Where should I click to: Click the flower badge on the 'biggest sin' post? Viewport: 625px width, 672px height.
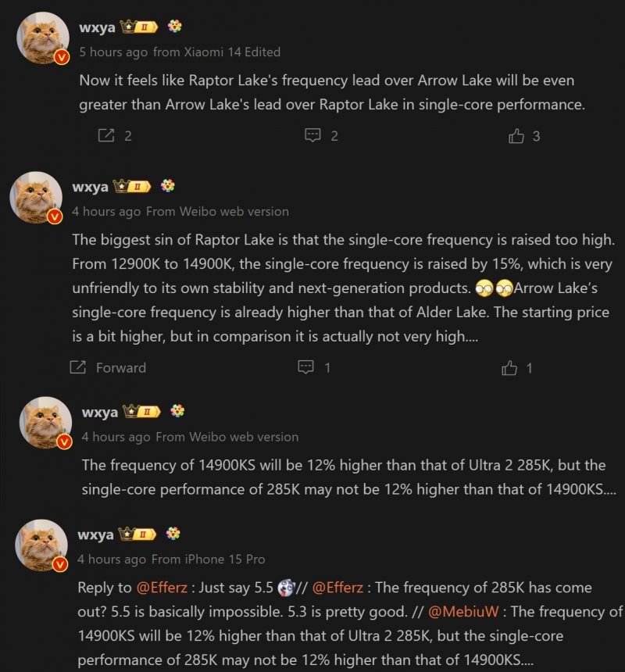pyautogui.click(x=168, y=187)
